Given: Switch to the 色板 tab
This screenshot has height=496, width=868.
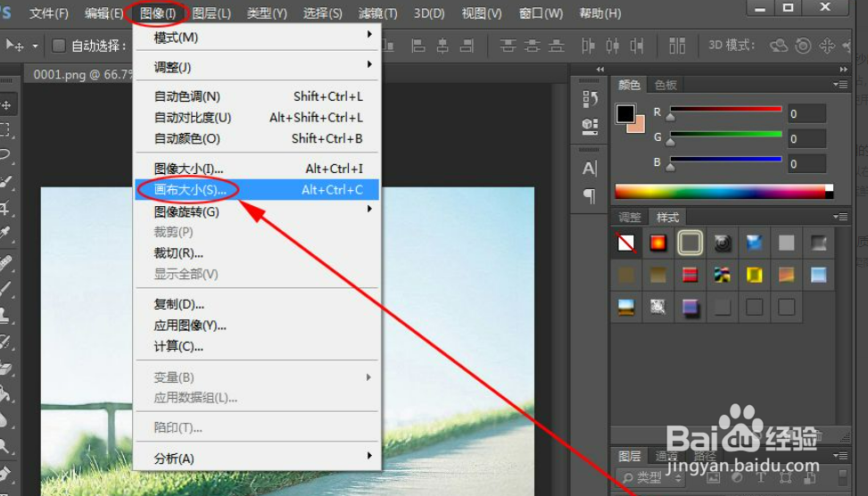Looking at the screenshot, I should 665,85.
